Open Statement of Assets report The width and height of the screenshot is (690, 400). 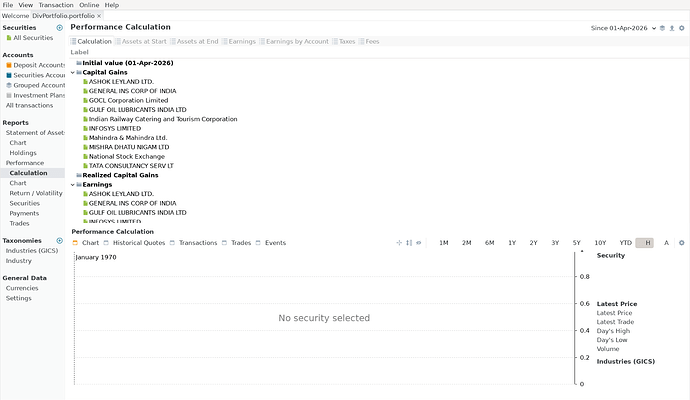(x=35, y=133)
